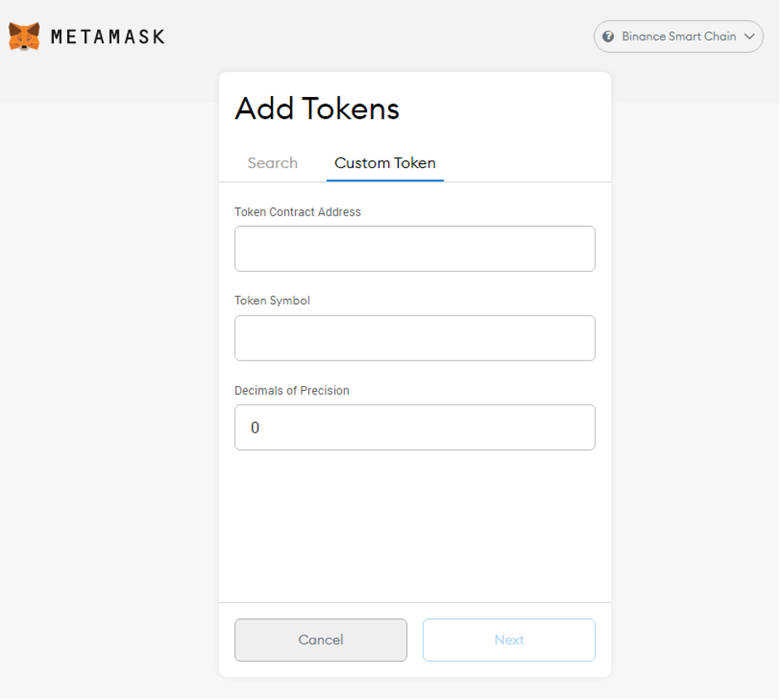The height and width of the screenshot is (700, 780).
Task: Select the Decimals of Precision input box
Action: (x=414, y=427)
